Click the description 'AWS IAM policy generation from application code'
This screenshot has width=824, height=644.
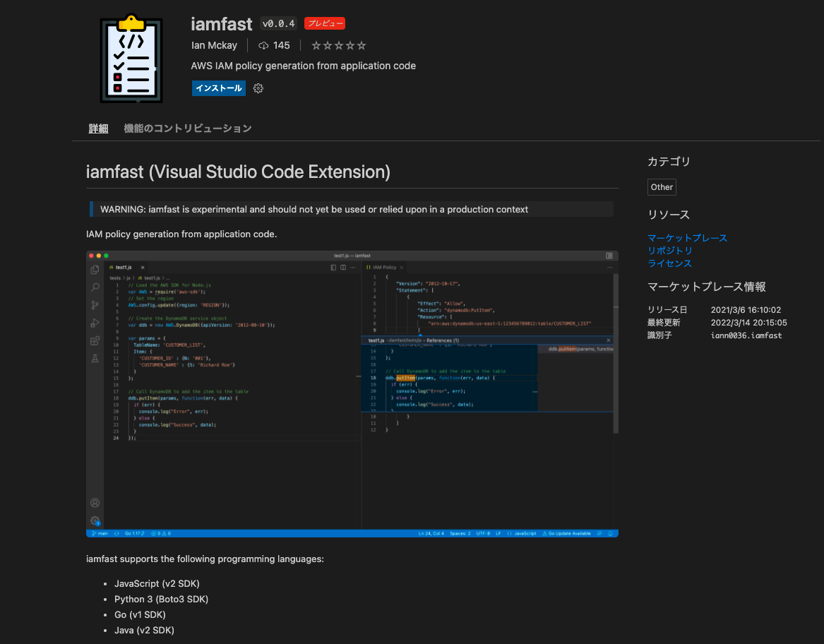(x=303, y=66)
